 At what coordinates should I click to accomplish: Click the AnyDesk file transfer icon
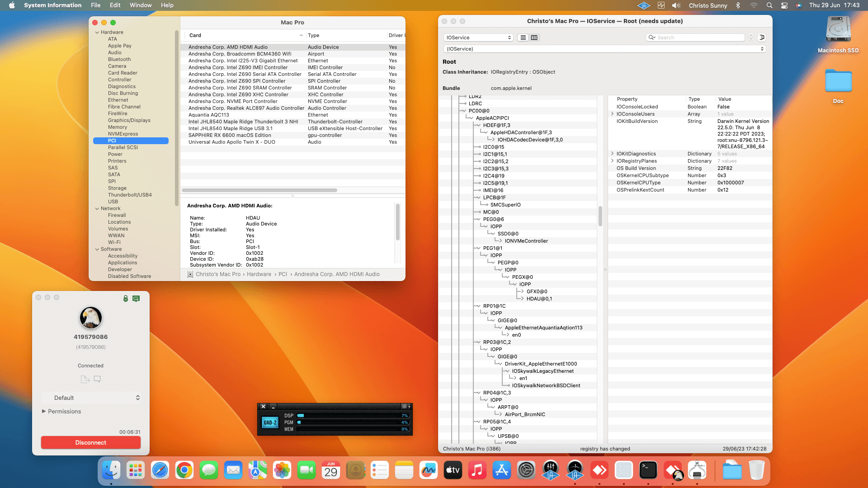coord(85,379)
